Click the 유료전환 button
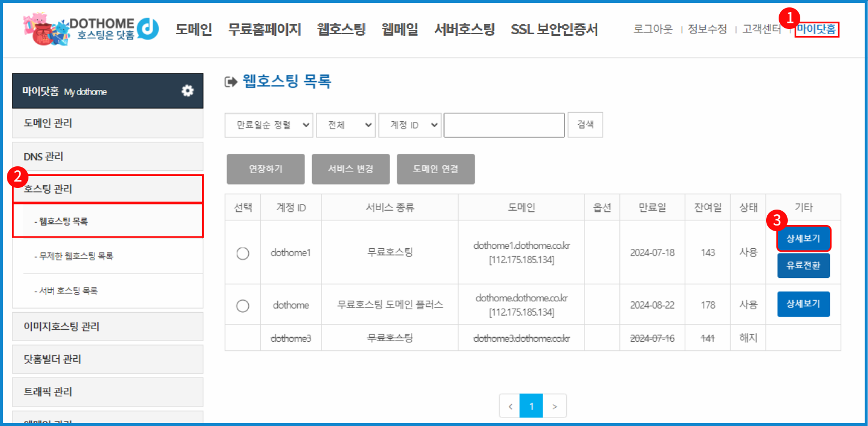 point(803,265)
